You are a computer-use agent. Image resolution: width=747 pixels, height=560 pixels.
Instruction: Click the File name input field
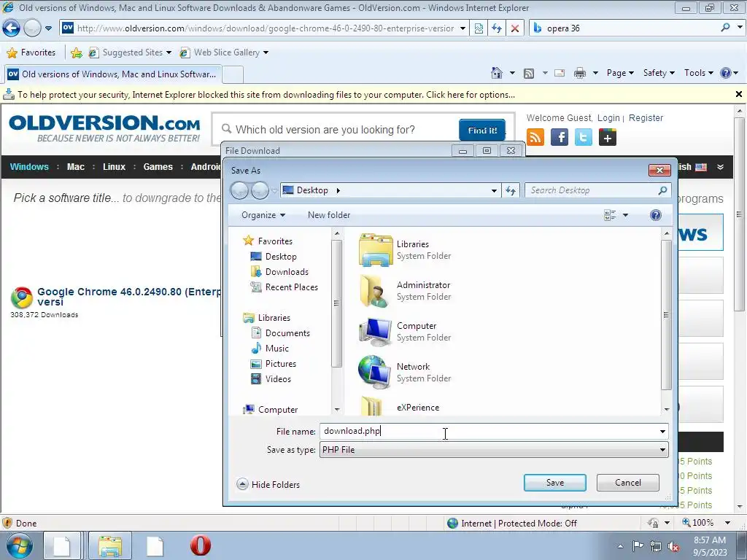488,432
